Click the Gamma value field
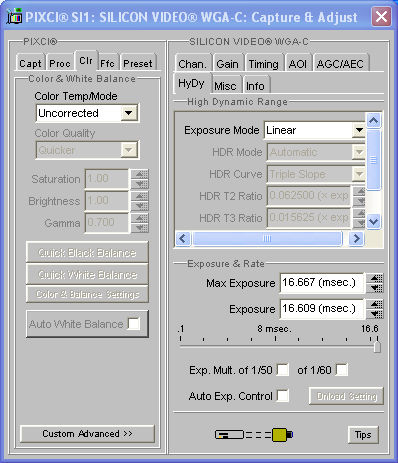 pos(107,223)
